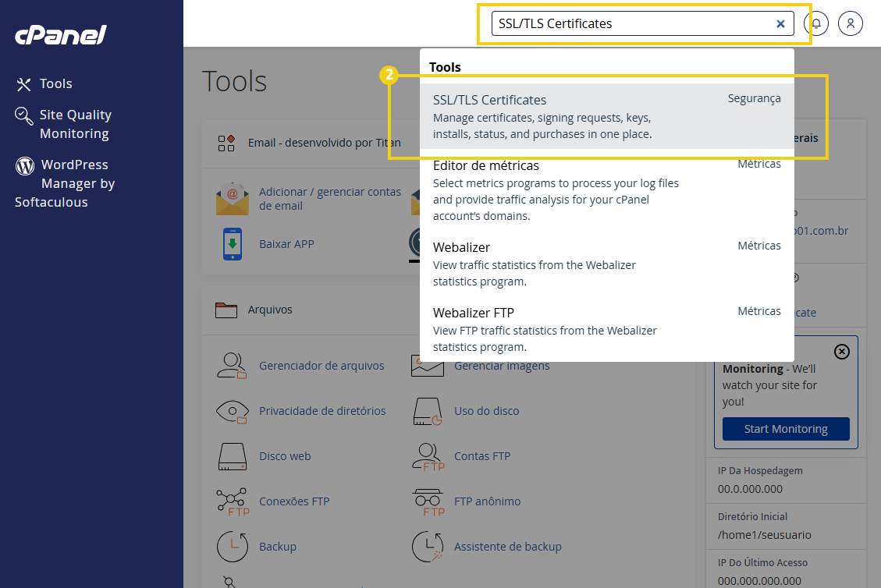Viewport: 881px width, 588px height.
Task: Click the cPanel logo
Action: pyautogui.click(x=61, y=35)
